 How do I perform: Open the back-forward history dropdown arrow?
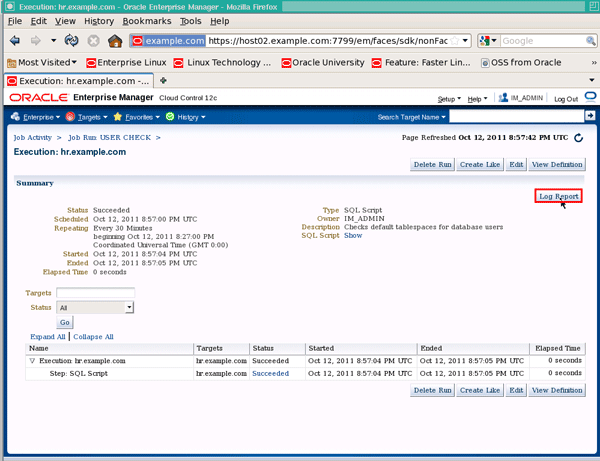(x=54, y=40)
